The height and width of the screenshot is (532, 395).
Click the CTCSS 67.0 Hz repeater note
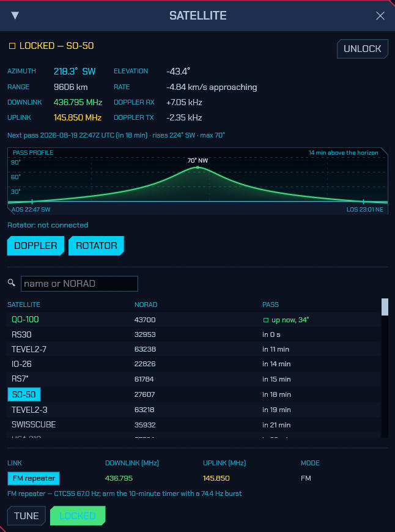pyautogui.click(x=125, y=493)
